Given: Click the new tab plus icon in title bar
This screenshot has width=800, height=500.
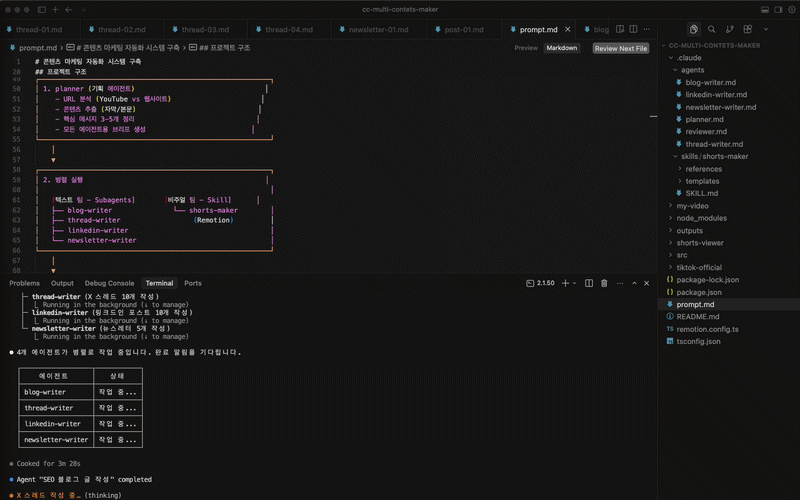Looking at the screenshot, I should (55, 9).
